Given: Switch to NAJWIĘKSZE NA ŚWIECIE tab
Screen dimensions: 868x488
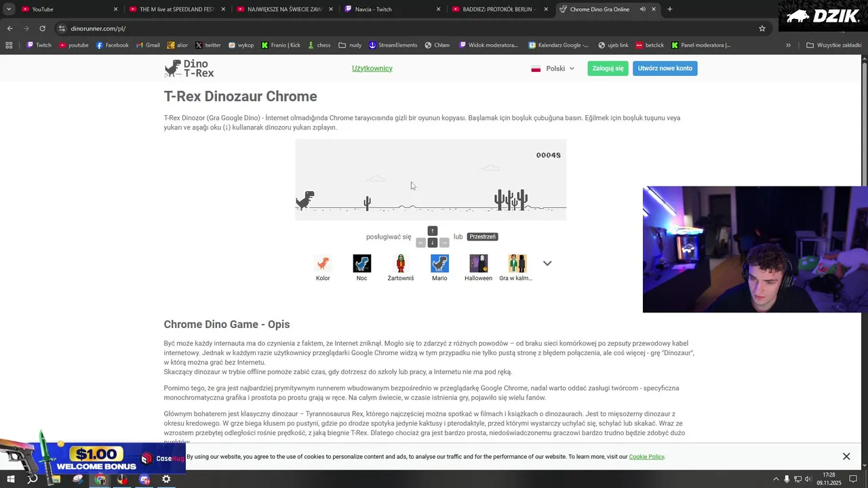Looking at the screenshot, I should [x=285, y=9].
